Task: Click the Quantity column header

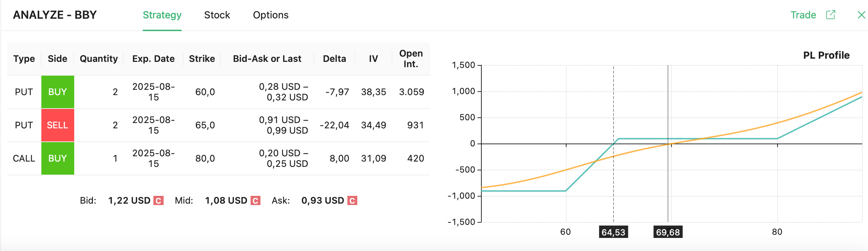Action: coord(99,59)
